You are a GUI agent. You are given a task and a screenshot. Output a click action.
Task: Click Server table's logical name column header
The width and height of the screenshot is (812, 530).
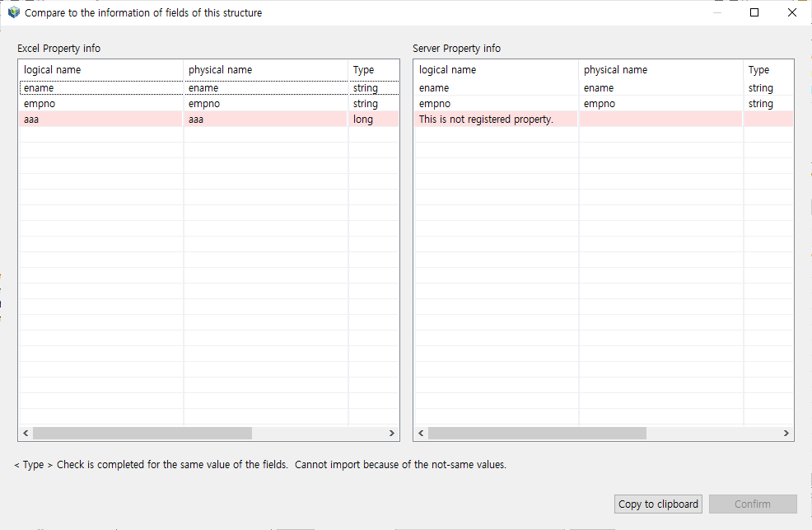(496, 70)
